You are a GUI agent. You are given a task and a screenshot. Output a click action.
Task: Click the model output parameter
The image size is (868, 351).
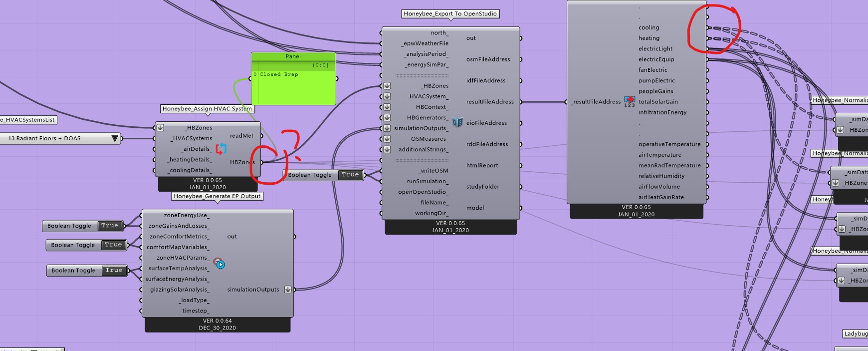tap(475, 208)
